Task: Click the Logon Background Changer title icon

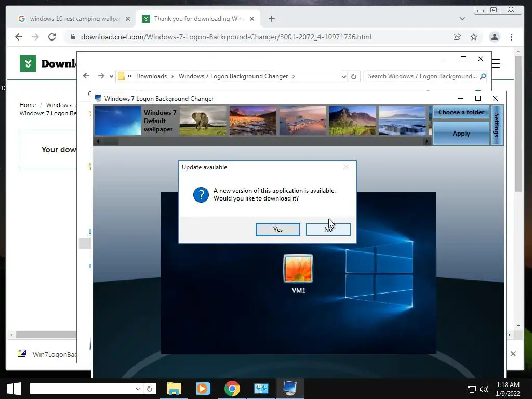Action: (x=98, y=98)
